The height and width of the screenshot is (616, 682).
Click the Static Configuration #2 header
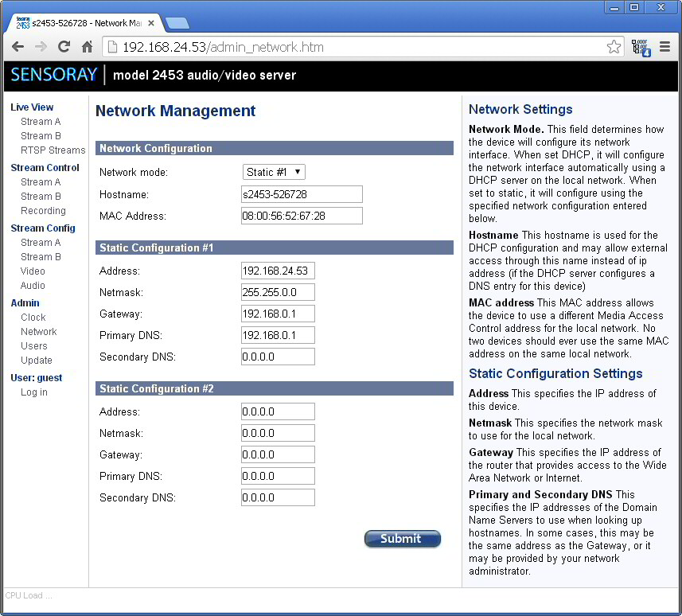click(275, 388)
